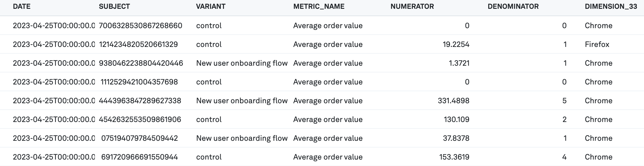
Task: Click numerator value 130.109
Action: tap(456, 120)
